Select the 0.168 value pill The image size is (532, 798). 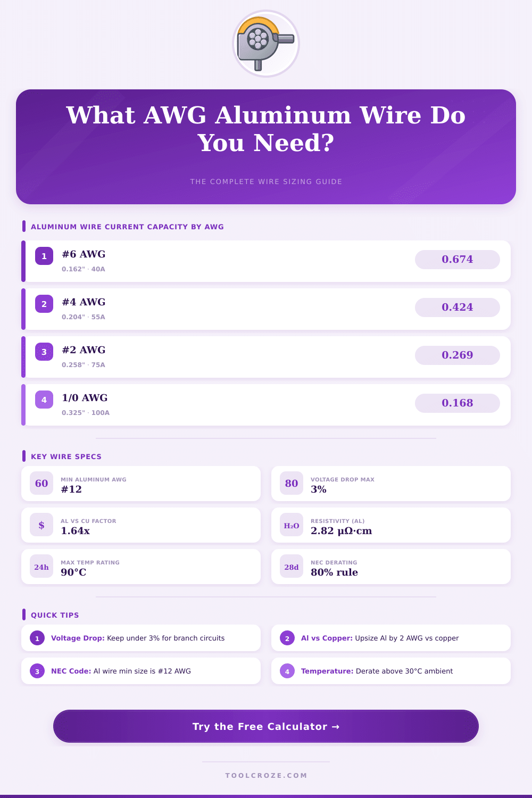(x=457, y=403)
